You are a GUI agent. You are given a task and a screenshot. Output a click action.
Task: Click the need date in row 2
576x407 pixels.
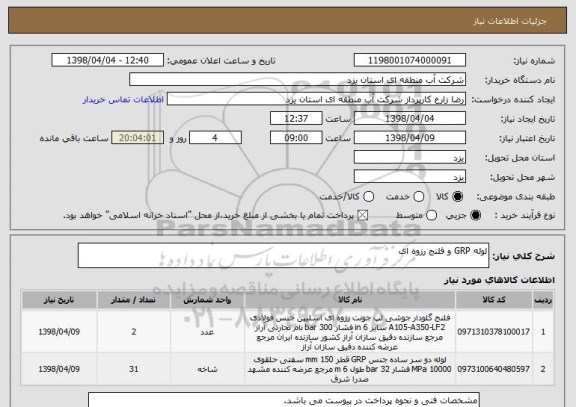pos(59,369)
